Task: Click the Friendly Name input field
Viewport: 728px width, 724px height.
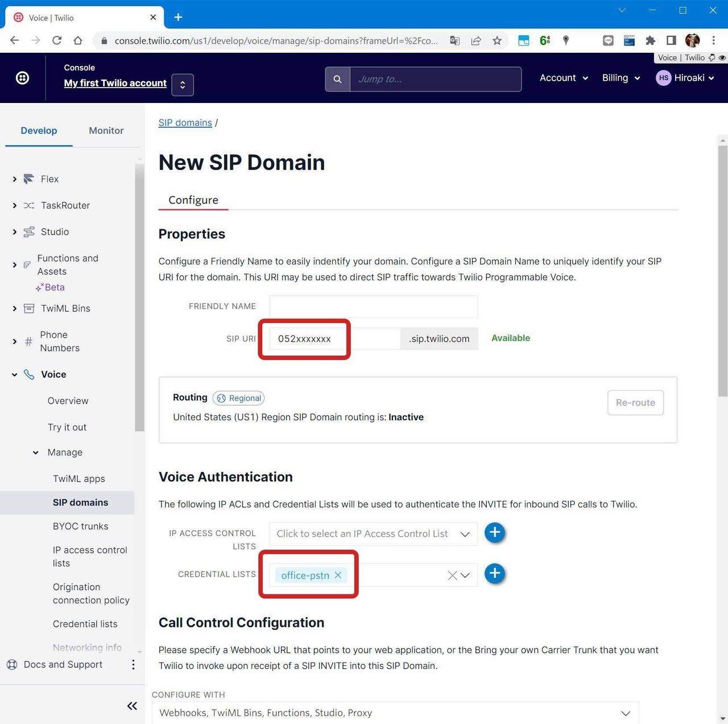Action: point(373,306)
